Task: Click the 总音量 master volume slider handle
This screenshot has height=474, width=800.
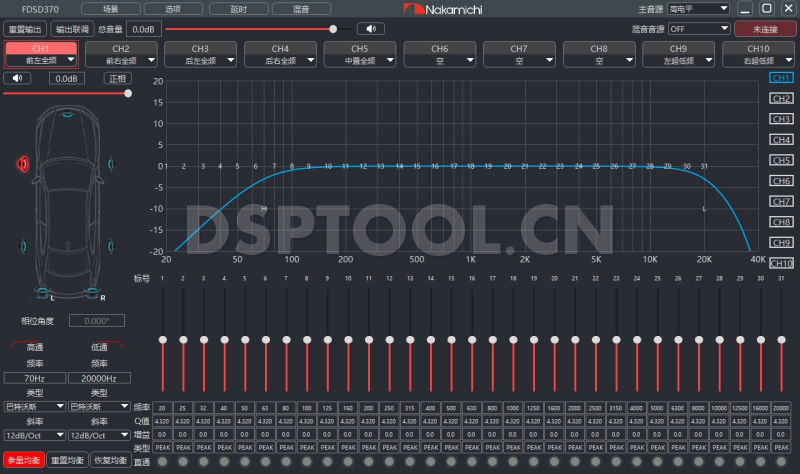Action: 332,29
